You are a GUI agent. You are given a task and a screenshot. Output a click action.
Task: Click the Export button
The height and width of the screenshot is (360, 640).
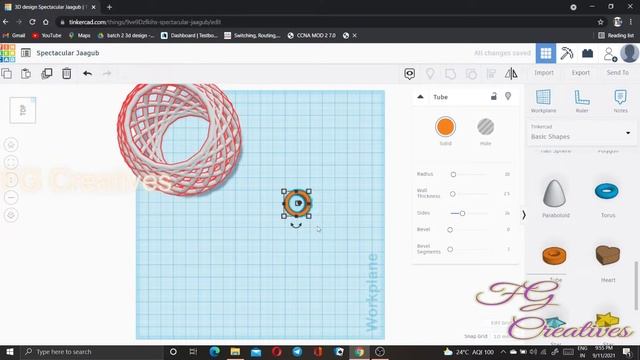click(580, 73)
